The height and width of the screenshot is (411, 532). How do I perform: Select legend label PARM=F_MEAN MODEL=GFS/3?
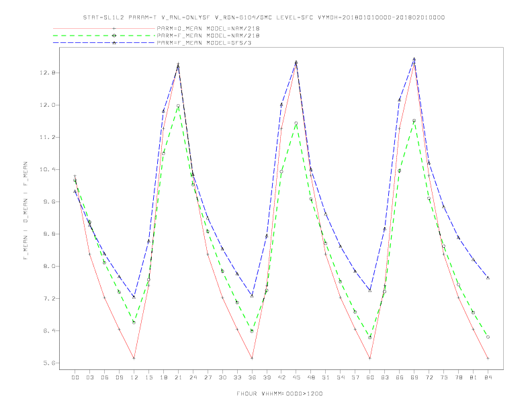(x=204, y=43)
